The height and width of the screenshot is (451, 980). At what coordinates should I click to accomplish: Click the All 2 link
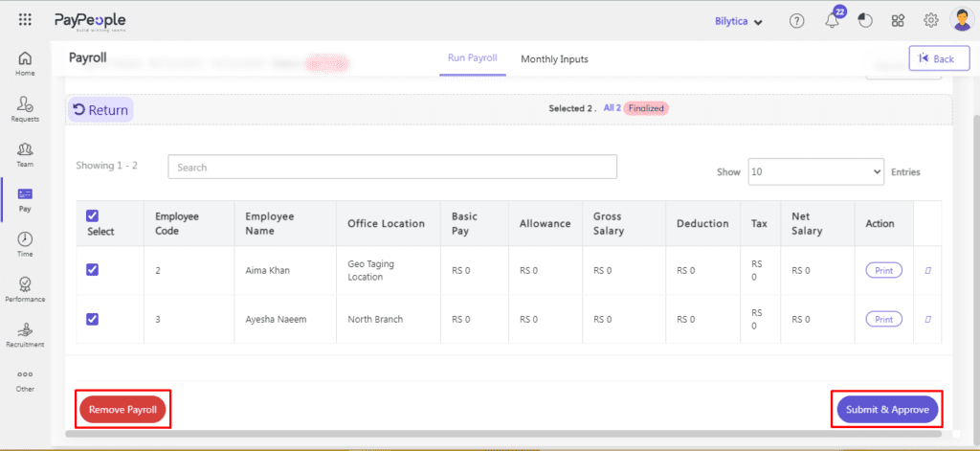click(612, 107)
